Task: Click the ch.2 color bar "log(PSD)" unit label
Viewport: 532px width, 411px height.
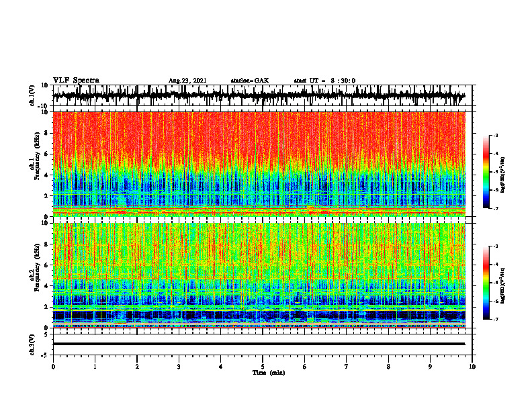Action: pyautogui.click(x=503, y=285)
